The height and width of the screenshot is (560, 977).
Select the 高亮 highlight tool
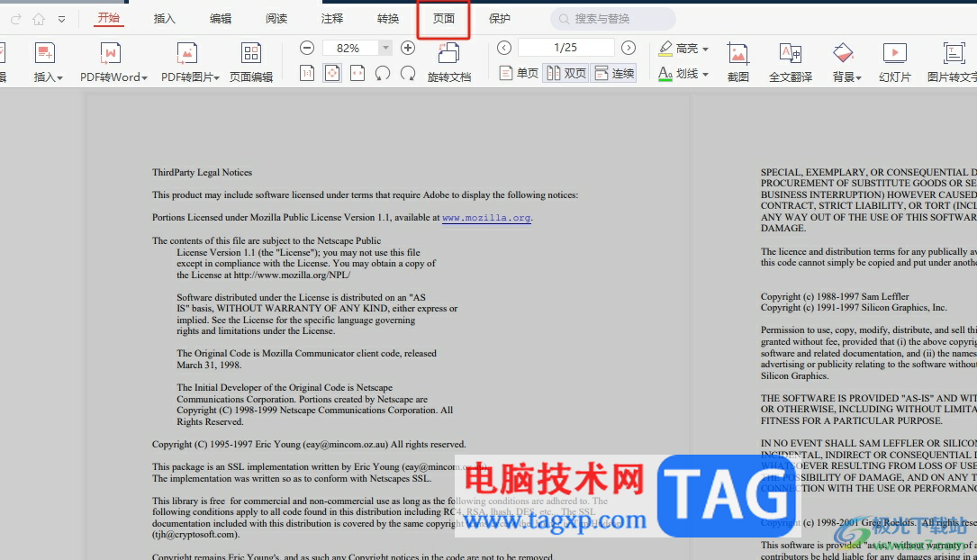[678, 48]
